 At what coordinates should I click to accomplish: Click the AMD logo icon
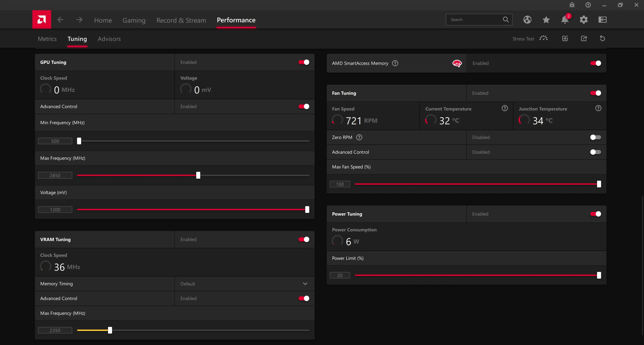coord(42,19)
